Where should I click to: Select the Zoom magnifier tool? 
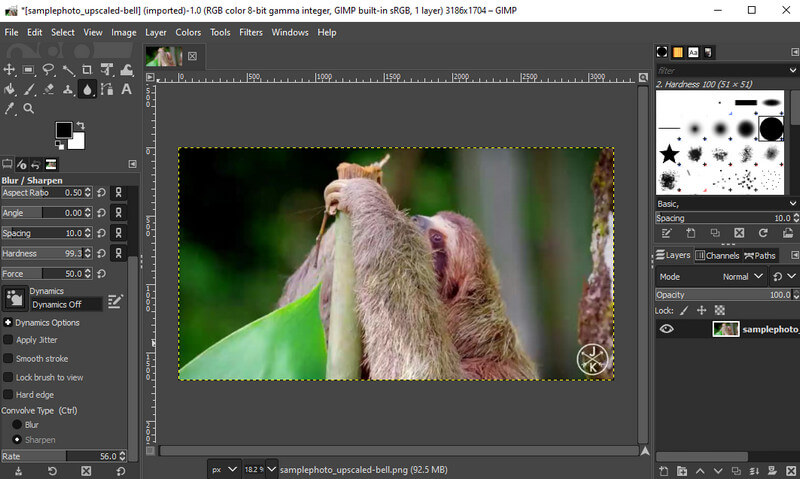coord(29,108)
